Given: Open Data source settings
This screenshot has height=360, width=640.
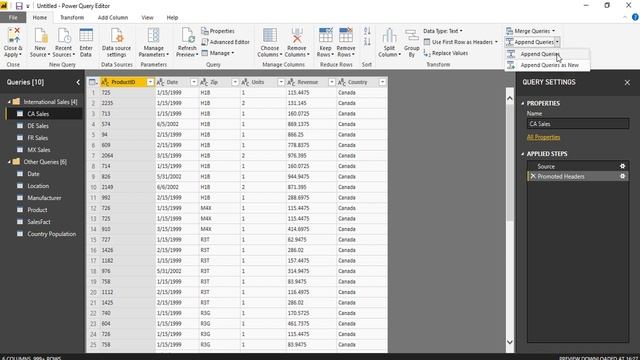Looking at the screenshot, I should [116, 36].
